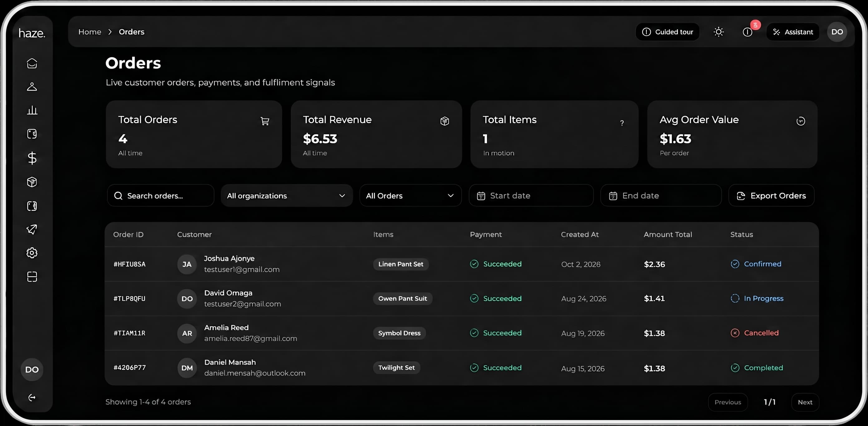The height and width of the screenshot is (426, 868).
Task: Go to Home breadcrumb
Action: click(x=90, y=32)
